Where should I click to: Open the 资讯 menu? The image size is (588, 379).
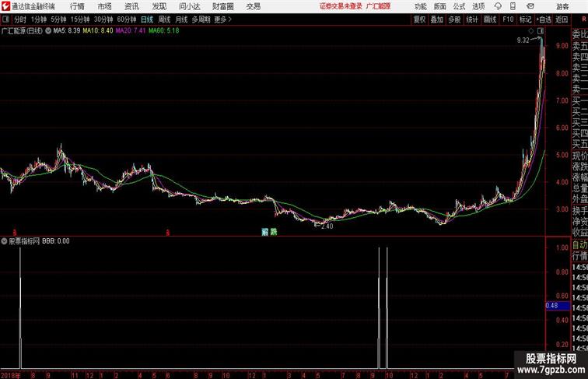(131, 6)
